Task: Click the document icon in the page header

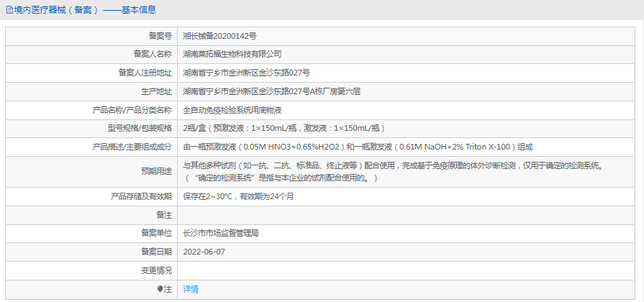Action: [9, 10]
